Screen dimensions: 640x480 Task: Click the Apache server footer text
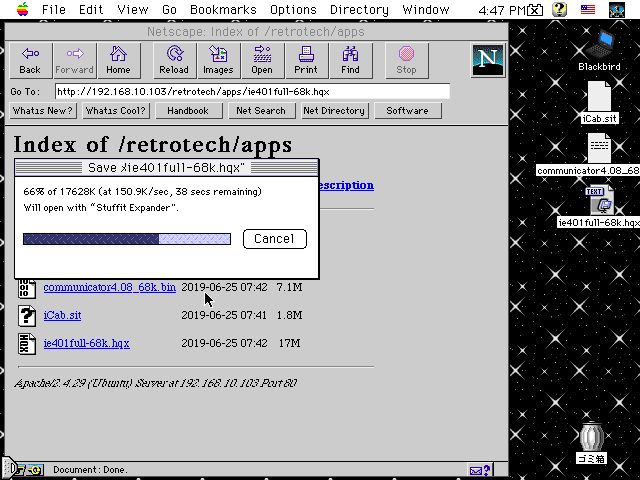pos(156,383)
